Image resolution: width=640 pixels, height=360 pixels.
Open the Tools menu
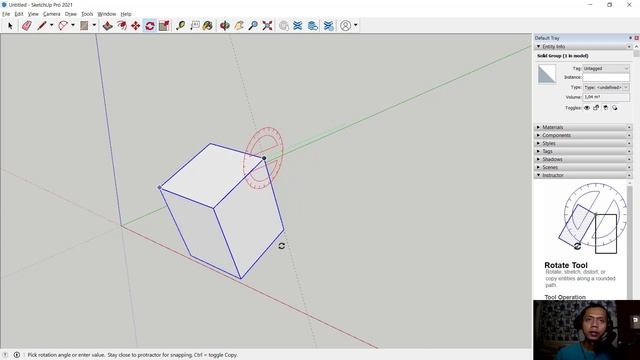pos(87,14)
